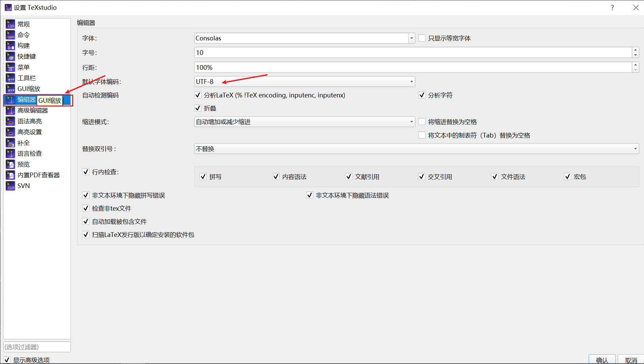Viewport: 644px width, 364px height.
Task: Decrease 行距 line spacing with down arrow
Action: click(636, 70)
